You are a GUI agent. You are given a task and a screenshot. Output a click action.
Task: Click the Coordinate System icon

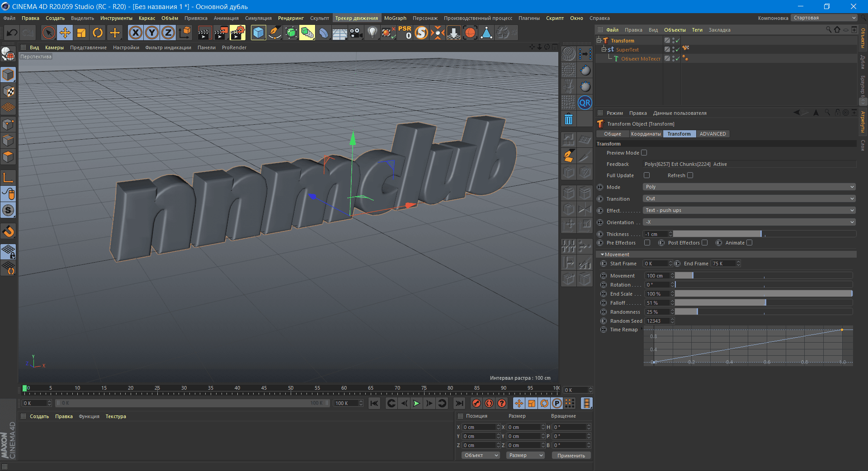click(x=184, y=33)
